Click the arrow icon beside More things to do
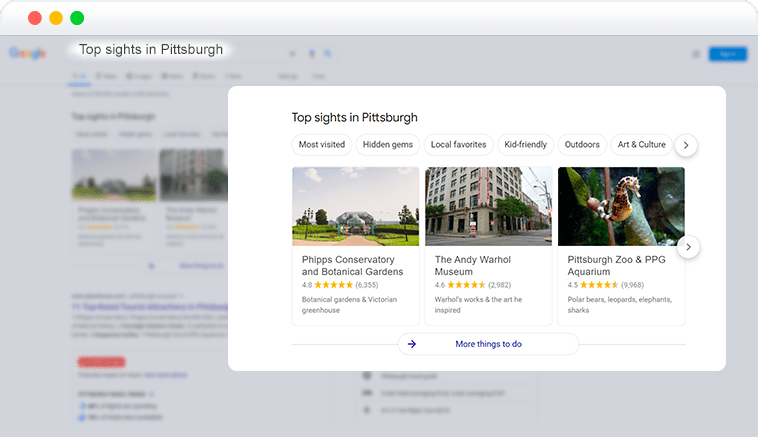Viewport: 758px width, 437px height. click(x=412, y=344)
